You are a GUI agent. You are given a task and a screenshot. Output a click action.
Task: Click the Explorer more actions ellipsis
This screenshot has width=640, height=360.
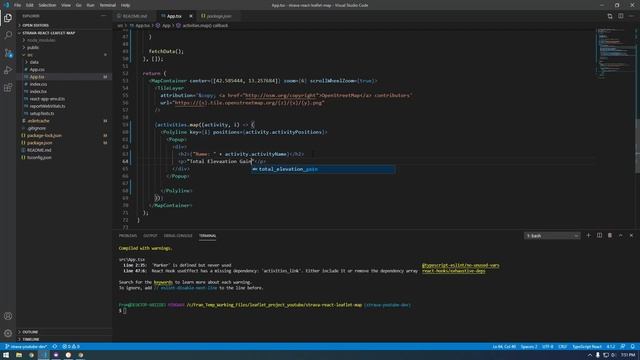tap(103, 16)
